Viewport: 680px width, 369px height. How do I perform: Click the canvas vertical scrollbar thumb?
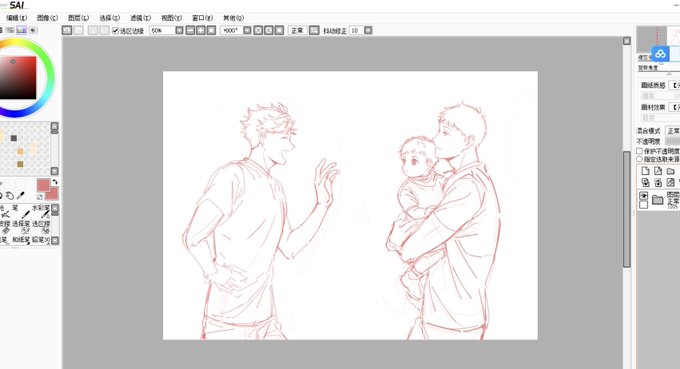[627, 209]
